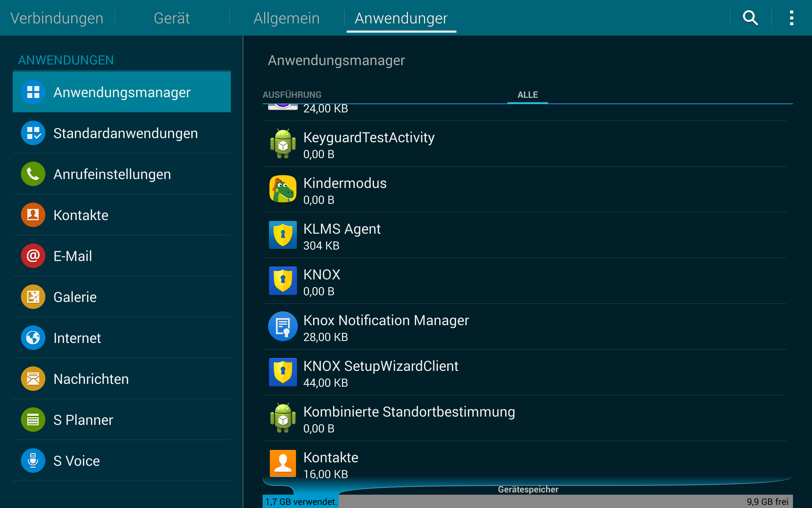Click the Nachrichten envelope icon

pyautogui.click(x=33, y=379)
